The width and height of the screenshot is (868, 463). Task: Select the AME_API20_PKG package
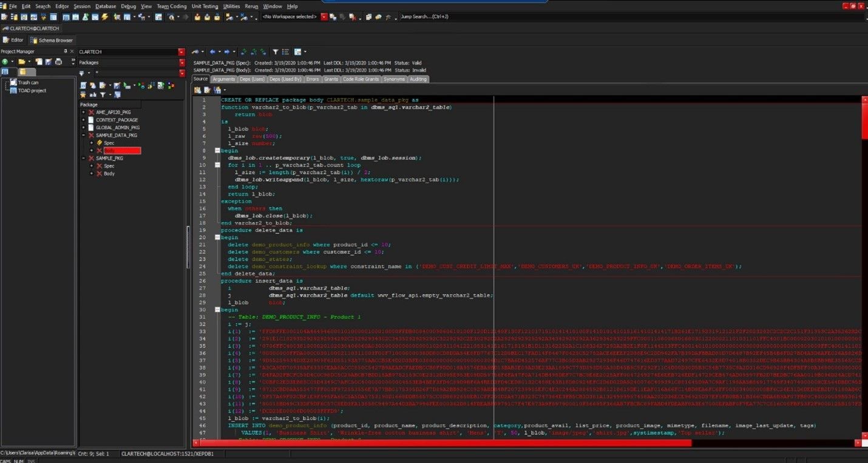[x=113, y=112]
